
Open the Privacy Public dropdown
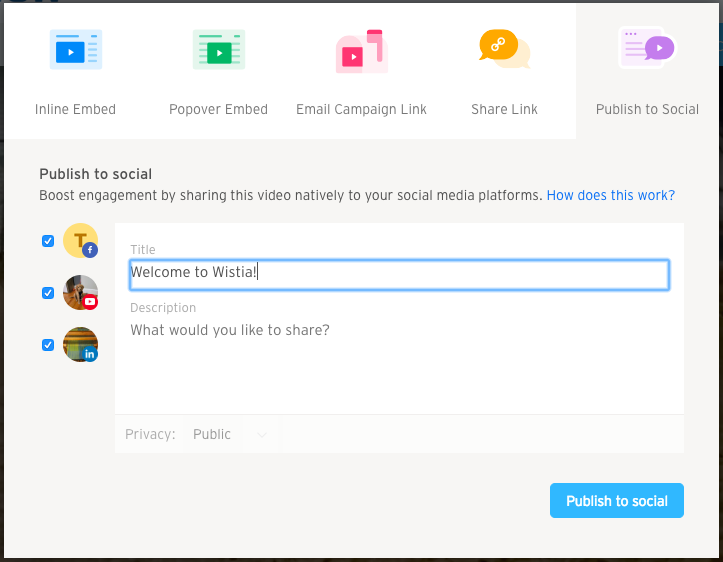tap(230, 434)
